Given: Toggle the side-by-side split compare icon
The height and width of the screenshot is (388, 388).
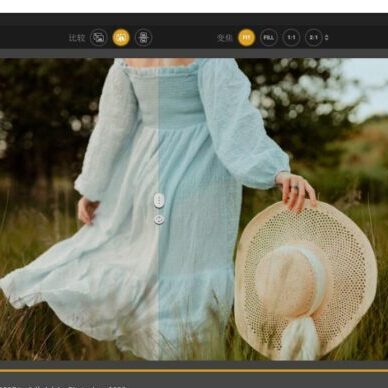Looking at the screenshot, I should (121, 37).
